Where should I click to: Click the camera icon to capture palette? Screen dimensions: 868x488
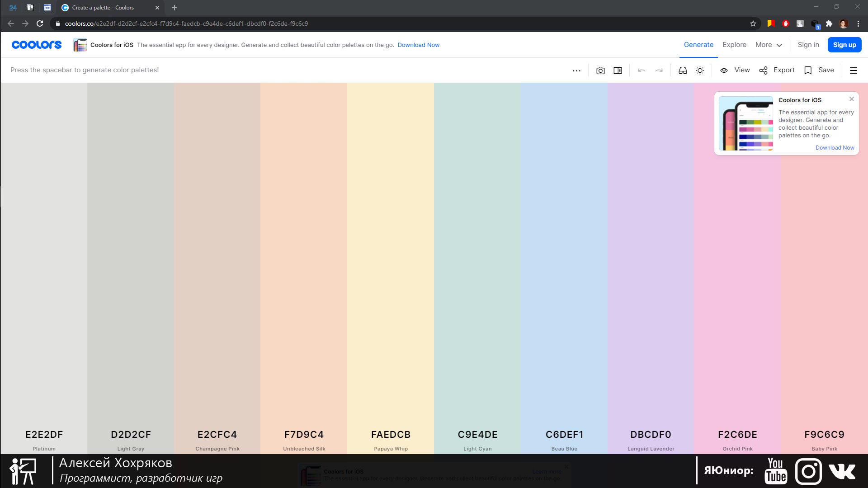(x=600, y=70)
